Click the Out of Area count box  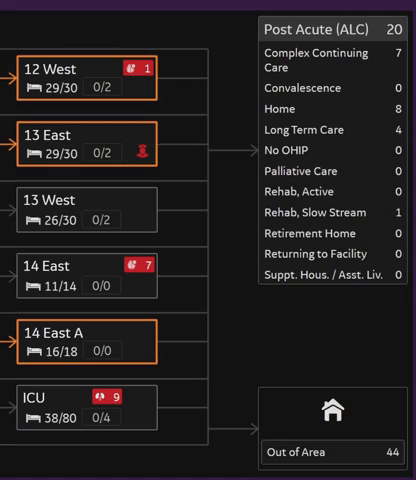(x=333, y=452)
